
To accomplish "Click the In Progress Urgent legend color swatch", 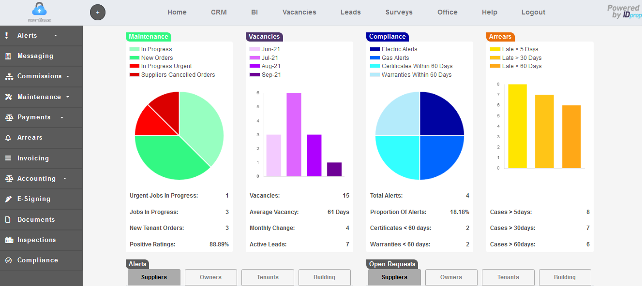I will (134, 66).
